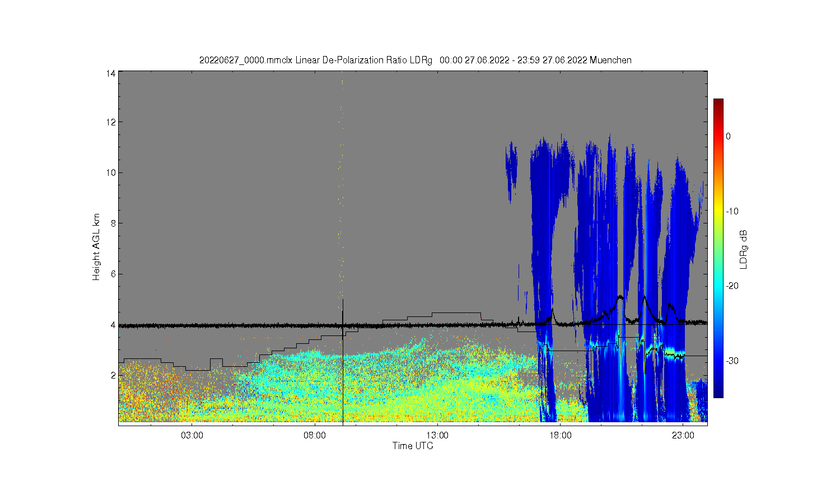The image size is (840, 504).
Task: Click the colorbar -30 dB label
Action: click(732, 361)
